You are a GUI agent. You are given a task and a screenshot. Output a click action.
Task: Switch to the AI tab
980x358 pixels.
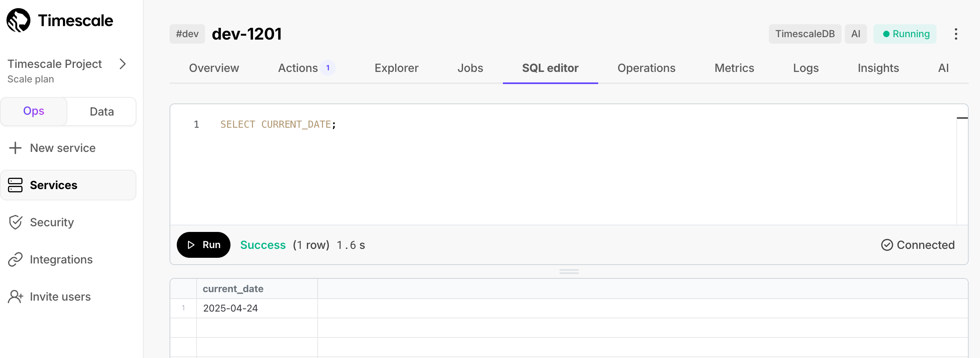coord(943,68)
